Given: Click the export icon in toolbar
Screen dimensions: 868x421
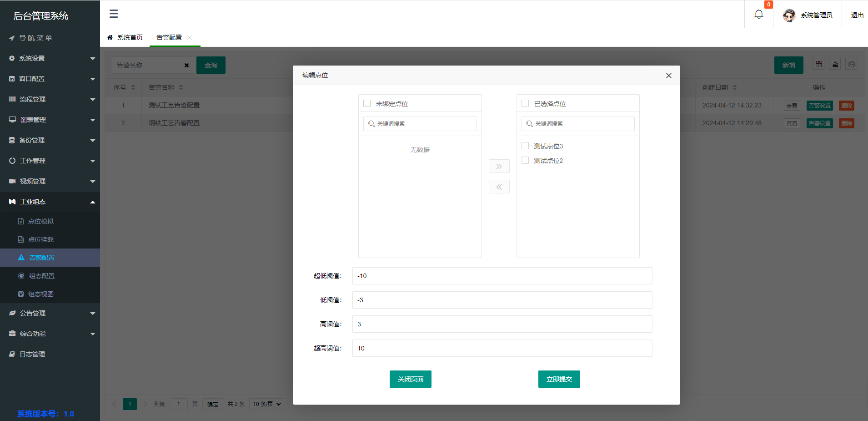Looking at the screenshot, I should coord(834,64).
